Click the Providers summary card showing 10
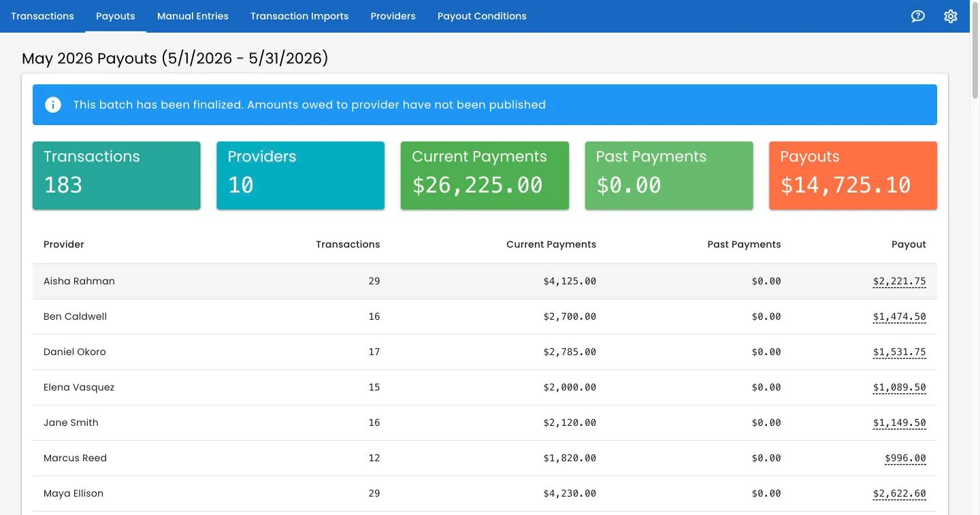The image size is (980, 515). click(300, 176)
